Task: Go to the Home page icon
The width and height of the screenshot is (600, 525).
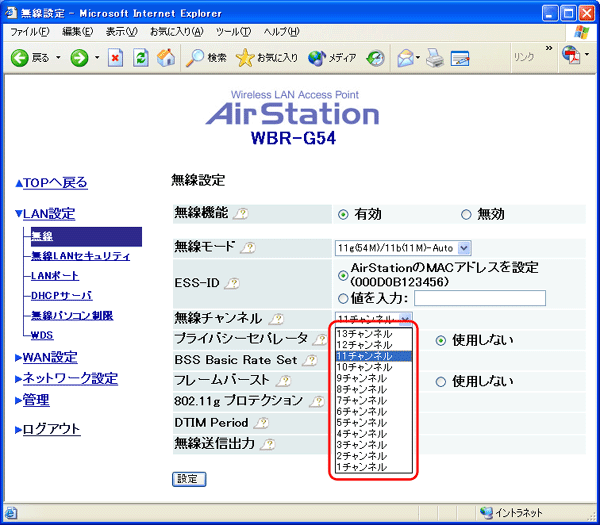Action: point(166,58)
